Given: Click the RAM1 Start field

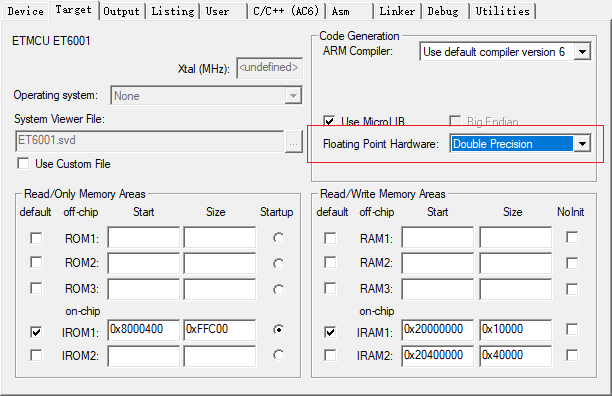Looking at the screenshot, I should tap(438, 237).
